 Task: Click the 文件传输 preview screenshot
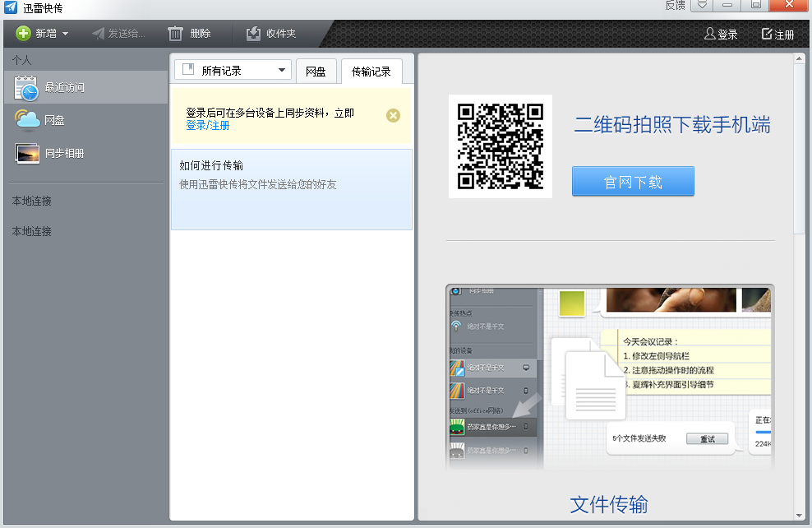(610, 377)
